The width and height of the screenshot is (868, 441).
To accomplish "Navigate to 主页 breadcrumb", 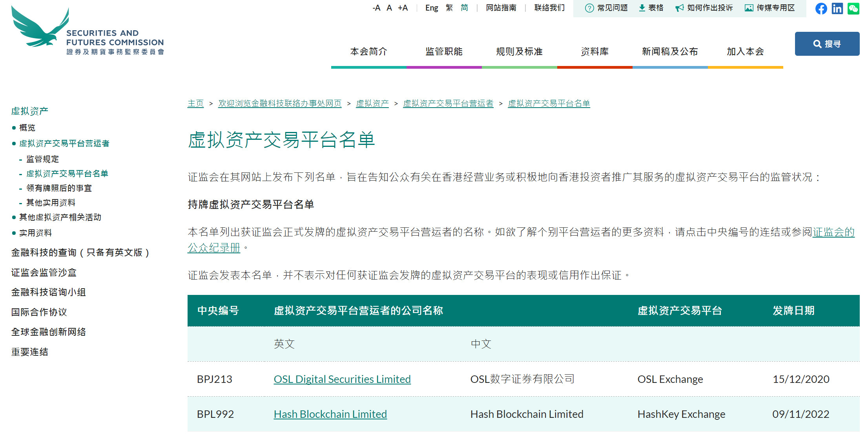I will point(195,103).
